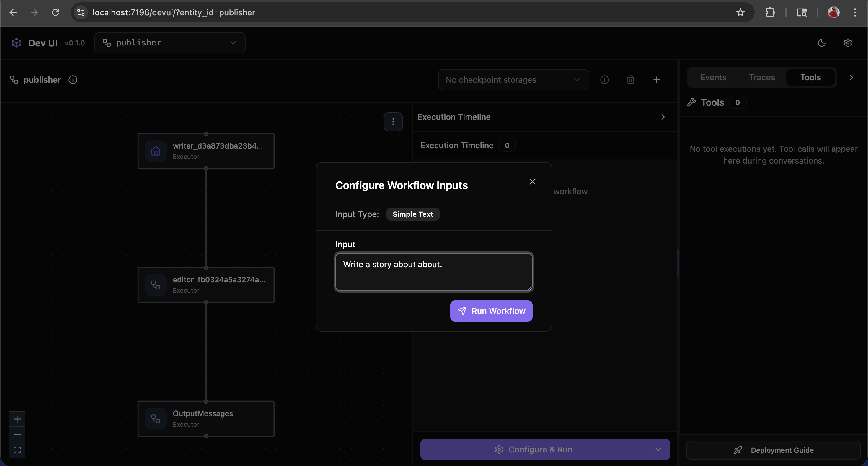Image resolution: width=868 pixels, height=466 pixels.
Task: Click checkpoint storage info icon
Action: coord(604,80)
